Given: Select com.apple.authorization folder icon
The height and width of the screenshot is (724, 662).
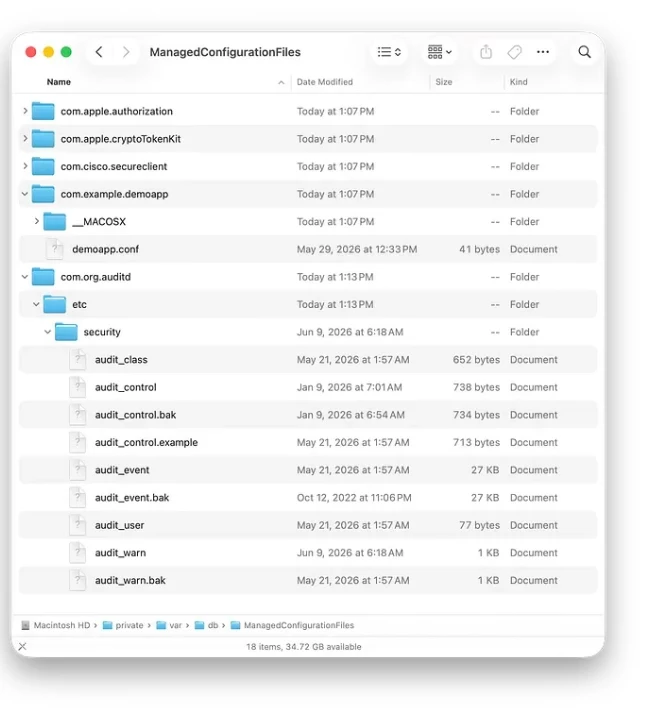Looking at the screenshot, I should coord(43,111).
